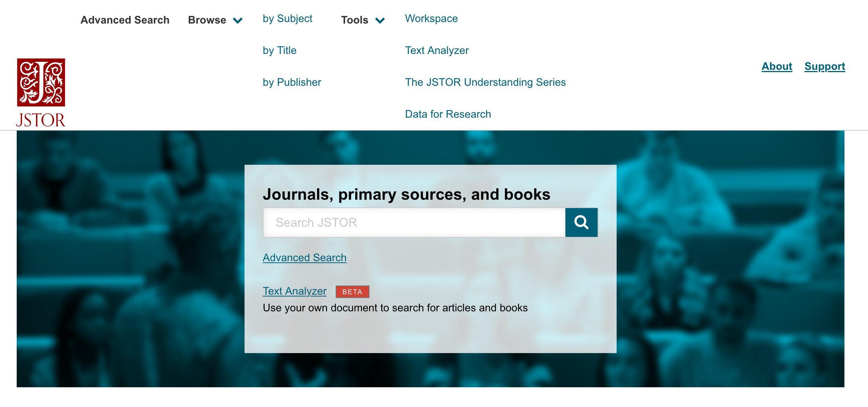868x407 pixels.
Task: Click 'Journals, primary sources, and books' heading
Action: (406, 194)
